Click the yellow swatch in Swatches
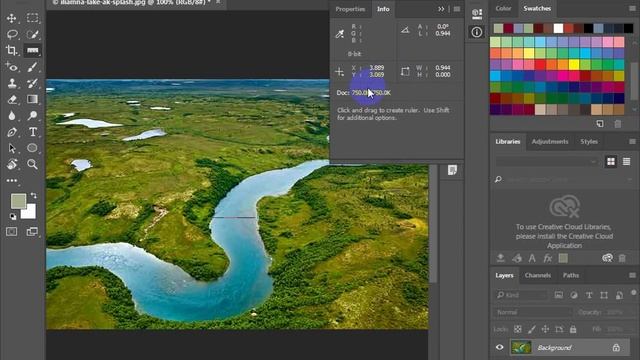This screenshot has height=360, width=640. 574,64
